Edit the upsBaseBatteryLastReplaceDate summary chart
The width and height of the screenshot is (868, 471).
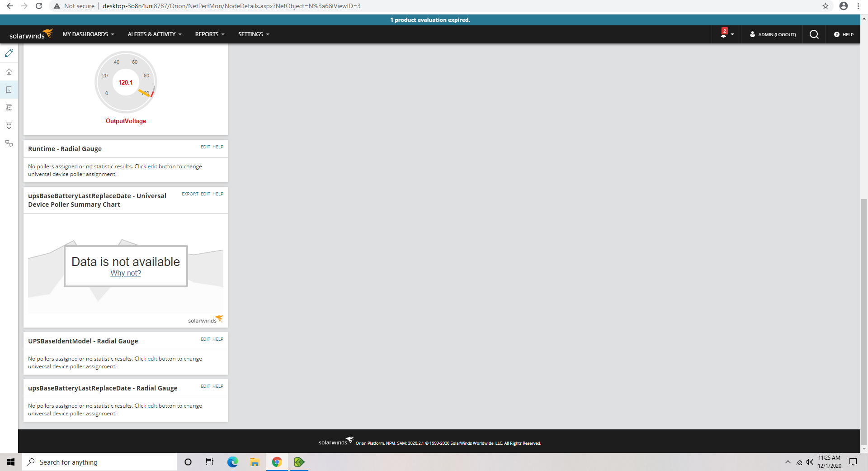[x=205, y=194]
